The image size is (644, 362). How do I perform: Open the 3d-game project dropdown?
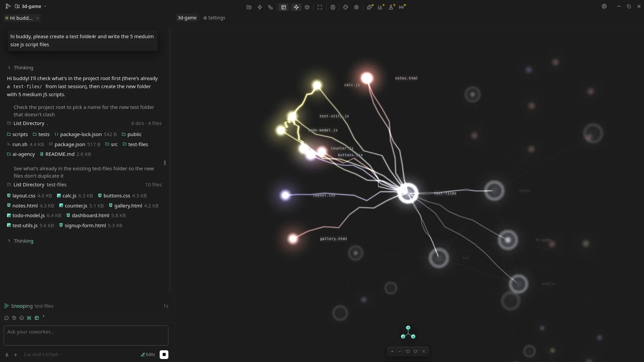pos(31,6)
